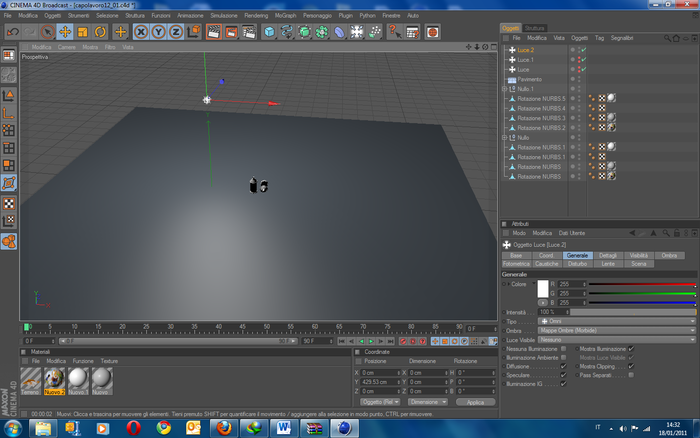Open the MoGraph menu
700x438 pixels.
click(x=285, y=16)
